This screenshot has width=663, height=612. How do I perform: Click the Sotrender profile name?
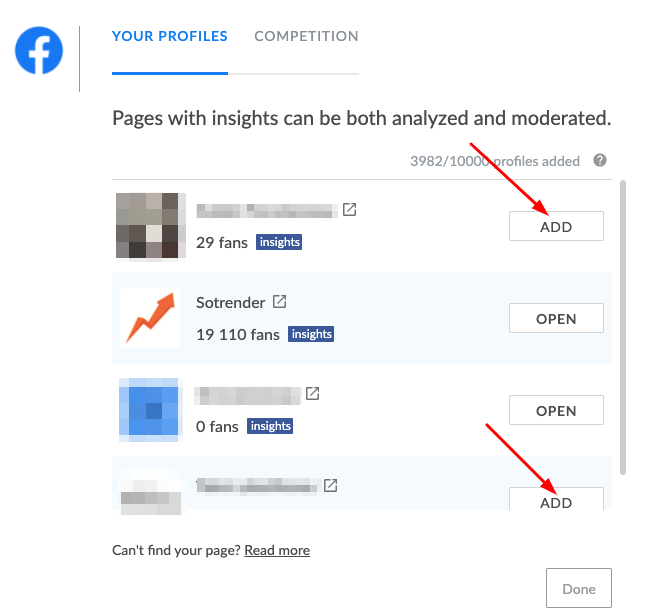231,302
